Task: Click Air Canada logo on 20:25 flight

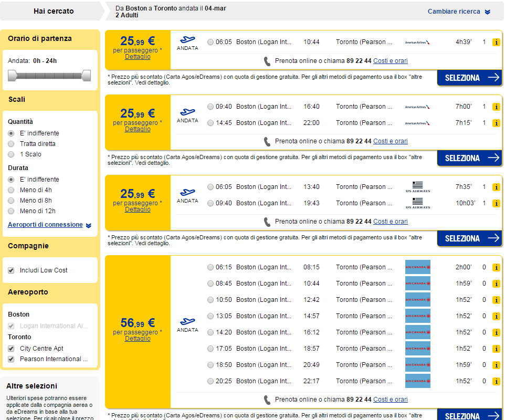Action: coord(418,381)
